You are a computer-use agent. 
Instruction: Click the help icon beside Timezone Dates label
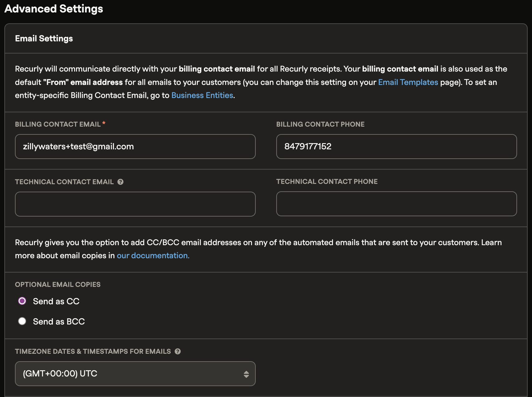click(178, 352)
